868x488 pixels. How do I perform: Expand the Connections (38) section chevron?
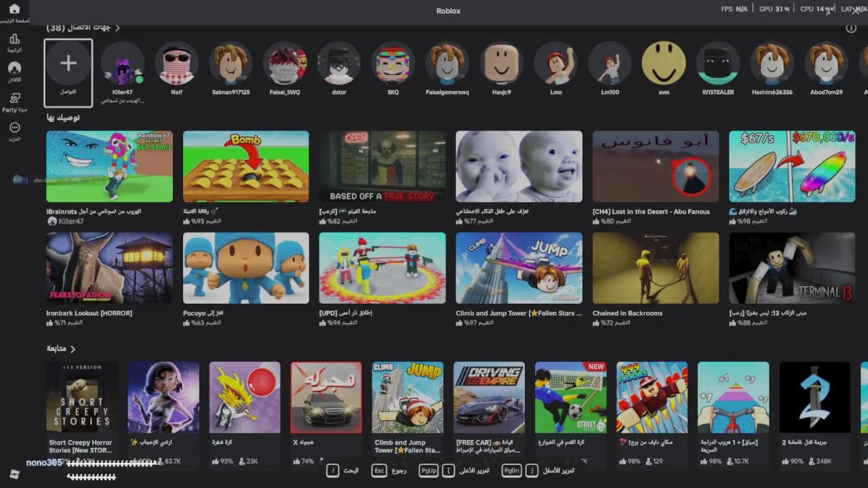pyautogui.click(x=117, y=28)
